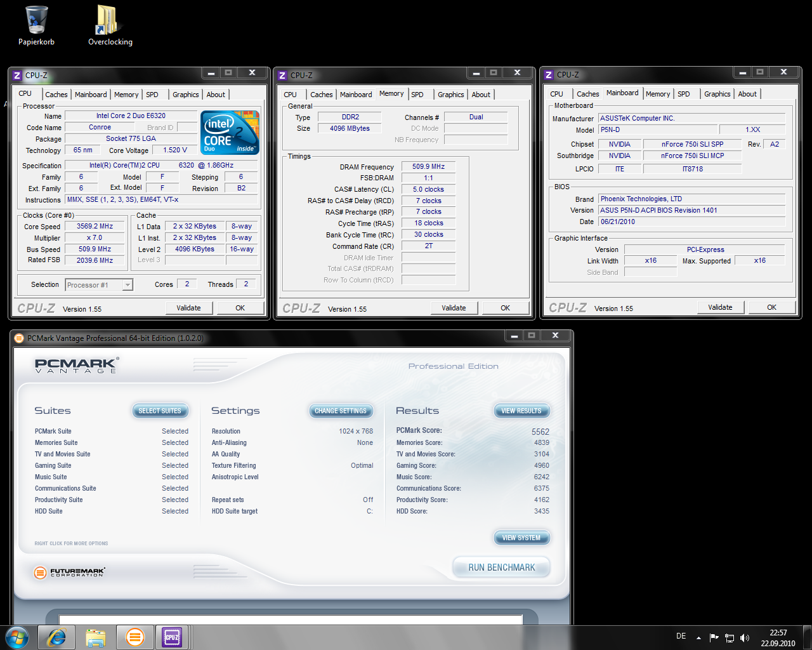The height and width of the screenshot is (650, 812).
Task: Click Show Desktop strip at taskbar end
Action: 807,637
